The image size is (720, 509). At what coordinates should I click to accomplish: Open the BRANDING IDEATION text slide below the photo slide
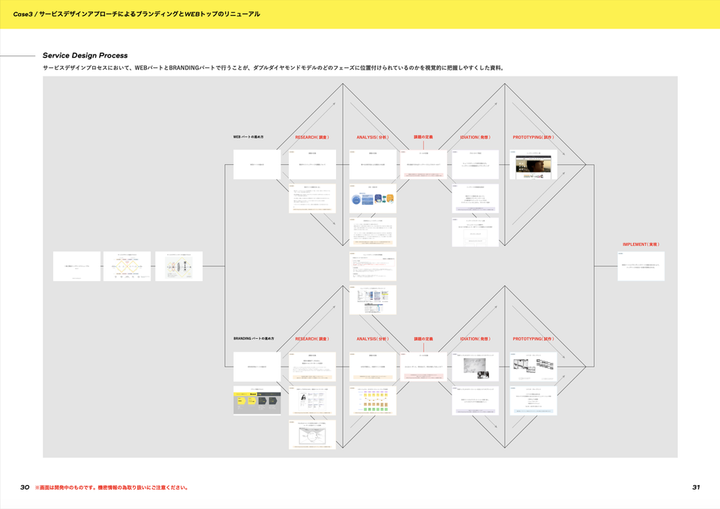(x=475, y=401)
